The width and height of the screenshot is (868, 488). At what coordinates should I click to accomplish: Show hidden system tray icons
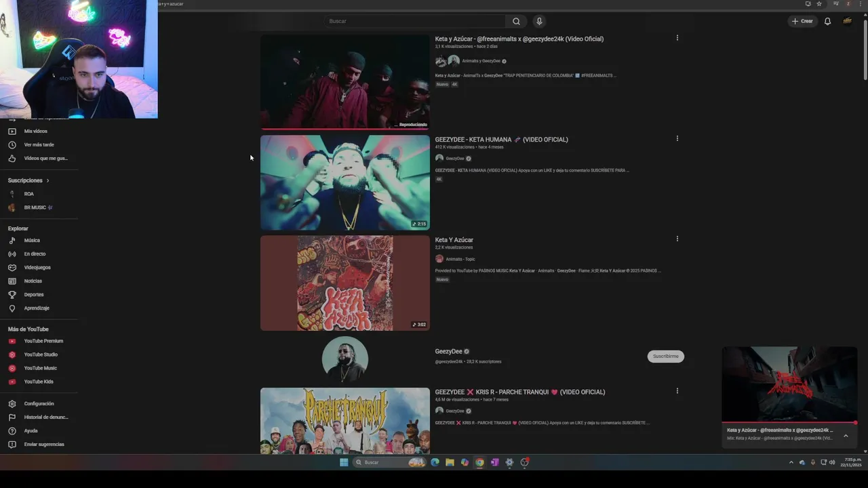[x=791, y=462]
